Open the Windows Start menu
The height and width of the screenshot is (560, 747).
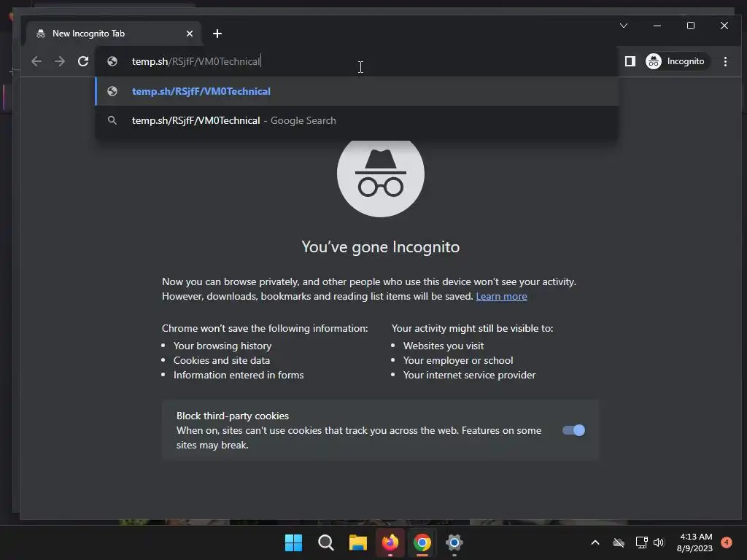pyautogui.click(x=293, y=542)
